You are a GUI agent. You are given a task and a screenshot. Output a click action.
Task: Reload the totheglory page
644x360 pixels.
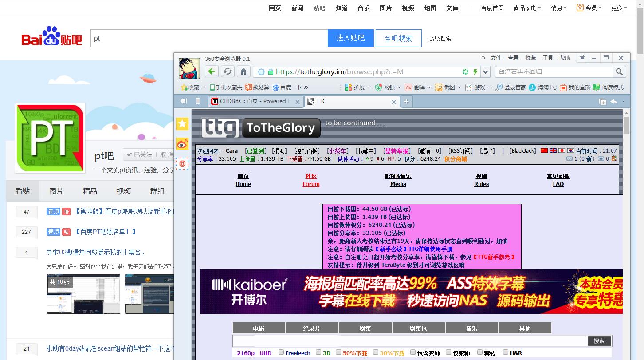(228, 71)
